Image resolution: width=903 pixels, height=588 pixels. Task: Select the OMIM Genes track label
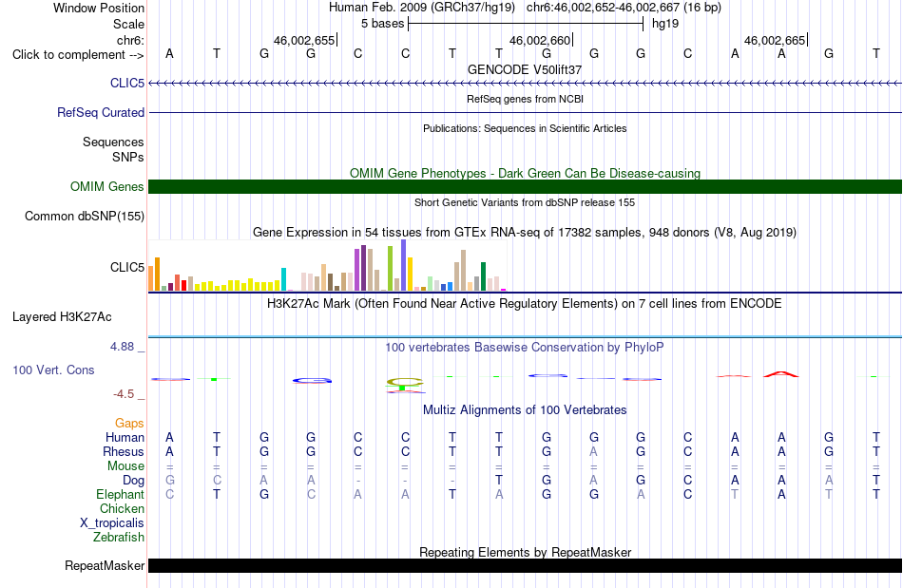pos(107,186)
